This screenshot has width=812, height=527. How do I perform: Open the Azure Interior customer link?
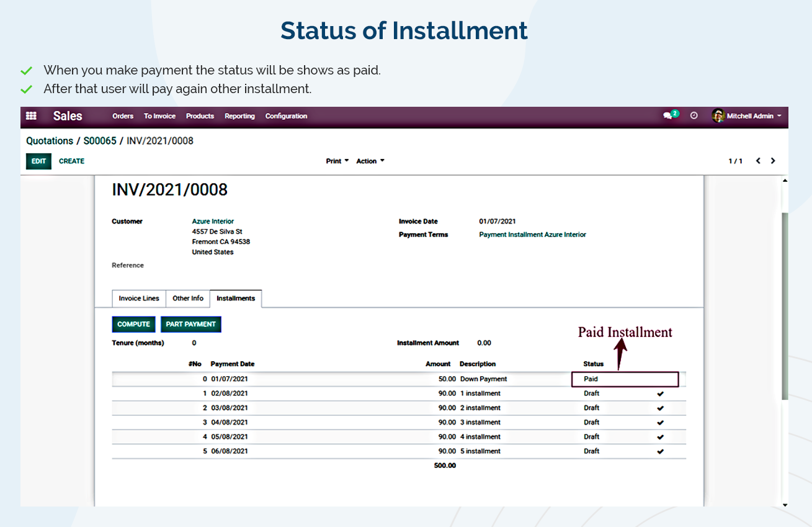(x=213, y=222)
